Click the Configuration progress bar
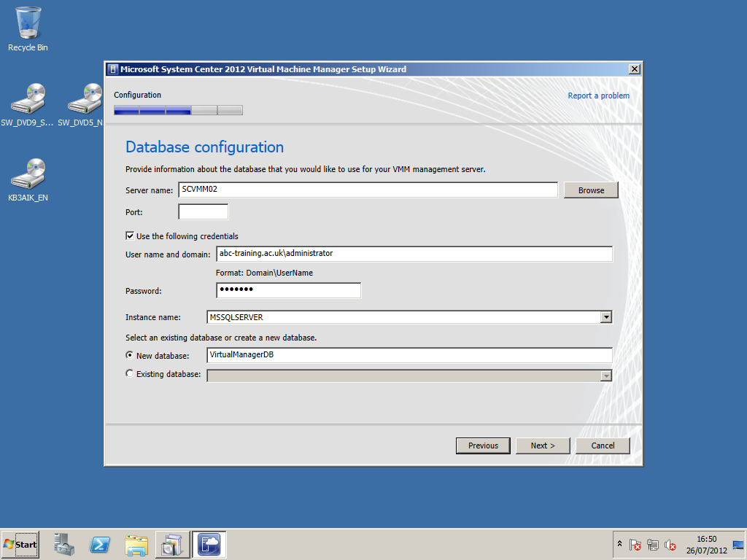The height and width of the screenshot is (560, 747). (x=178, y=111)
